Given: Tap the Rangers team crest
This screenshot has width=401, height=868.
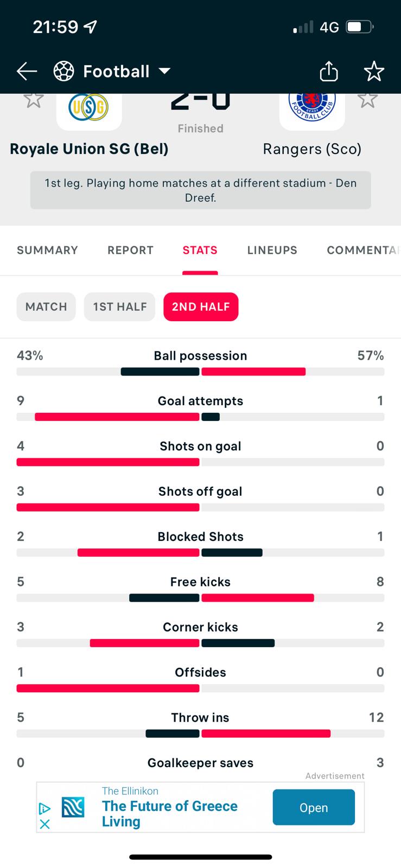Looking at the screenshot, I should (312, 108).
